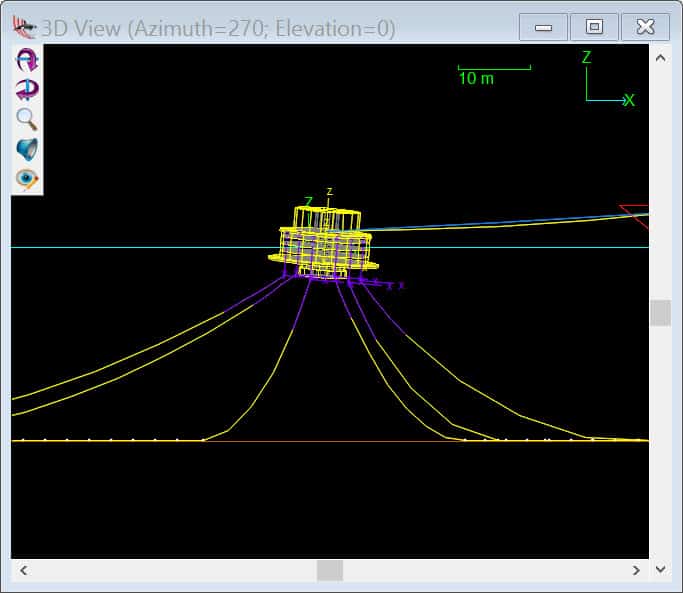The height and width of the screenshot is (593, 683).
Task: Click the horizontal scrollbar thumb
Action: [330, 570]
